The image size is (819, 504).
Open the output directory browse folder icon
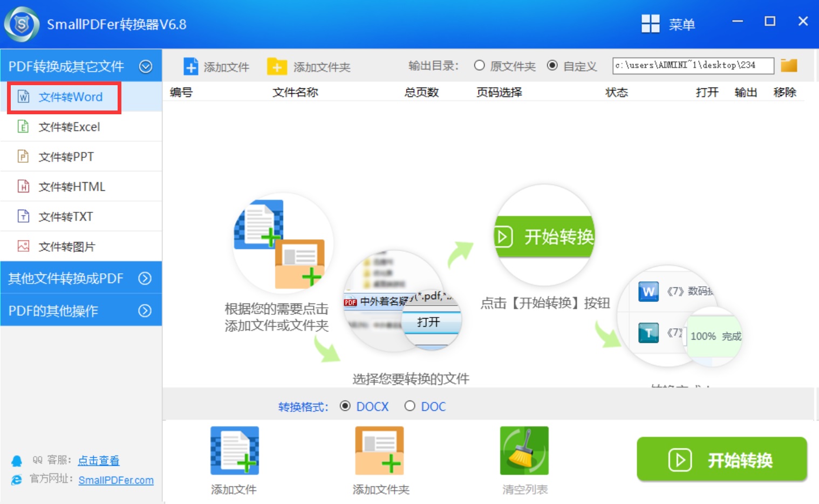789,66
